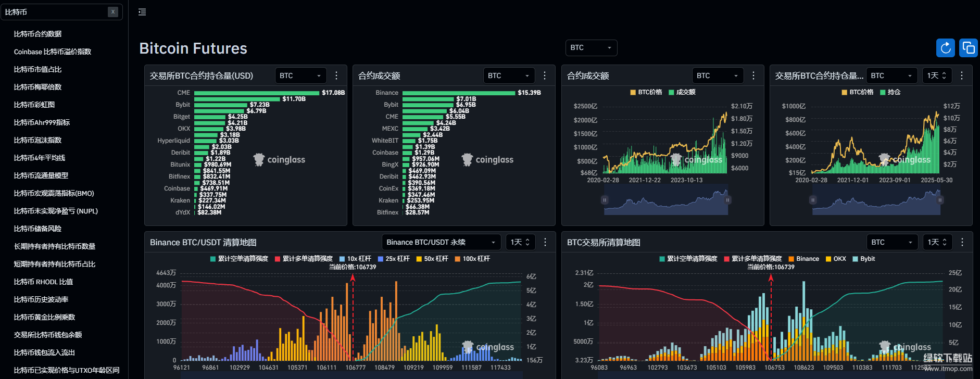
Task: Toggle 10x 杠杆 legend series
Action: pyautogui.click(x=355, y=259)
